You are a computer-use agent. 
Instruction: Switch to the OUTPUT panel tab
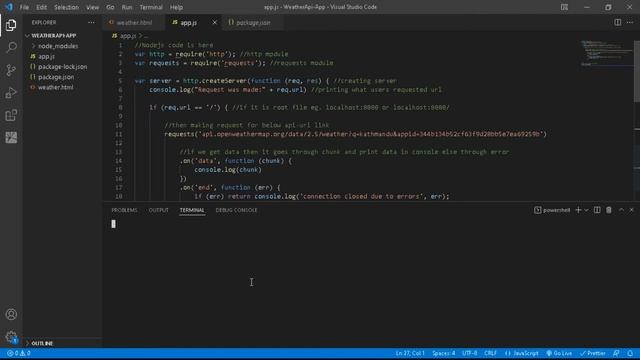158,210
